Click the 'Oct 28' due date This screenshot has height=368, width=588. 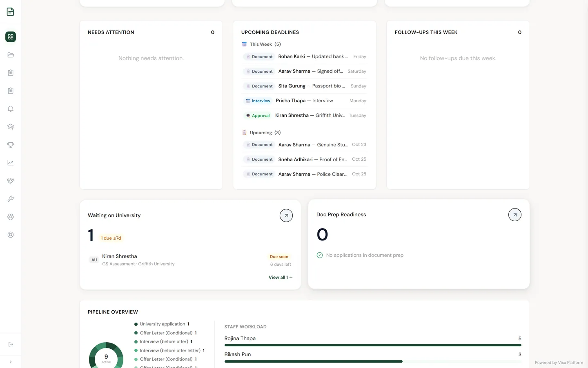pyautogui.click(x=359, y=174)
